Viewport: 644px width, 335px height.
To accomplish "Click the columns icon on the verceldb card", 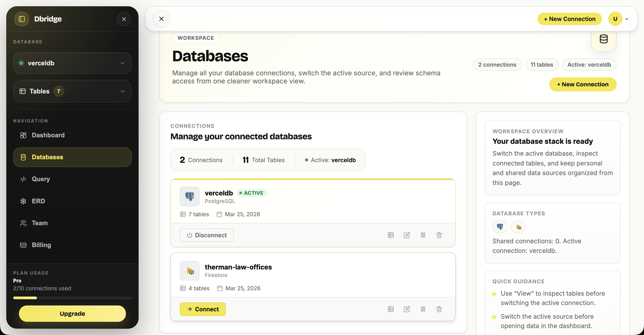I will [423, 235].
